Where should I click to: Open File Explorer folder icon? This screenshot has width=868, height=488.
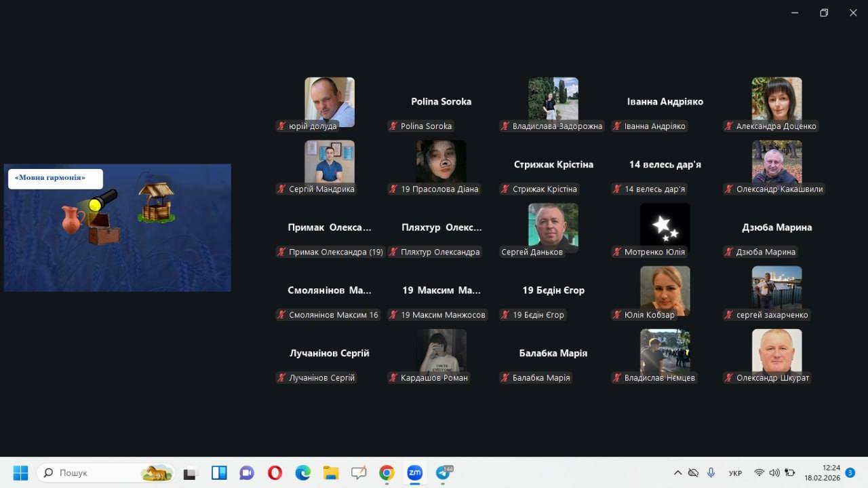click(x=330, y=472)
